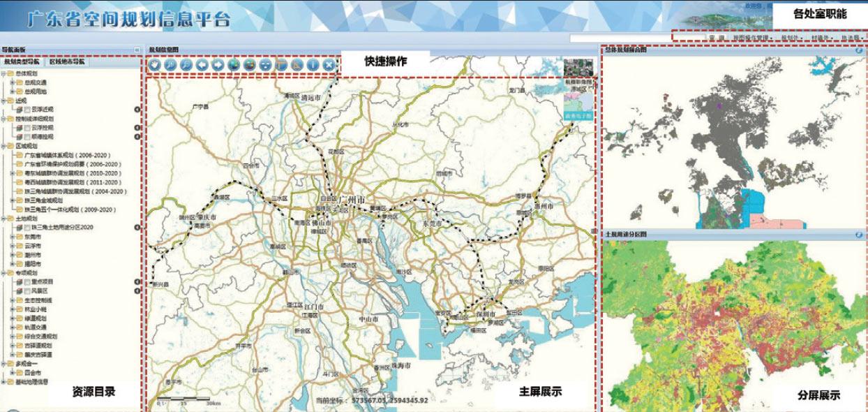Go to previous map view arrow
Image resolution: width=868 pixels, height=412 pixels.
click(x=202, y=64)
